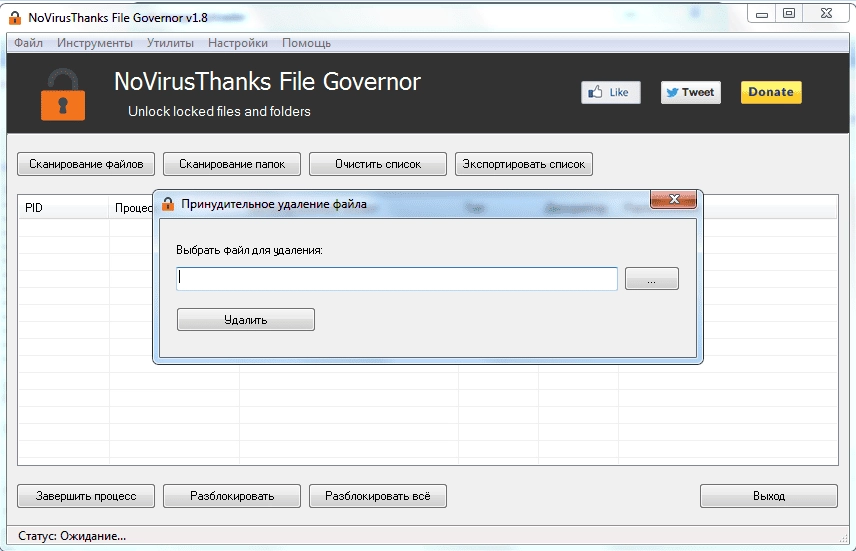Screen dimensions: 856x551
Task: Click the yellow Donate button
Action: click(x=771, y=92)
